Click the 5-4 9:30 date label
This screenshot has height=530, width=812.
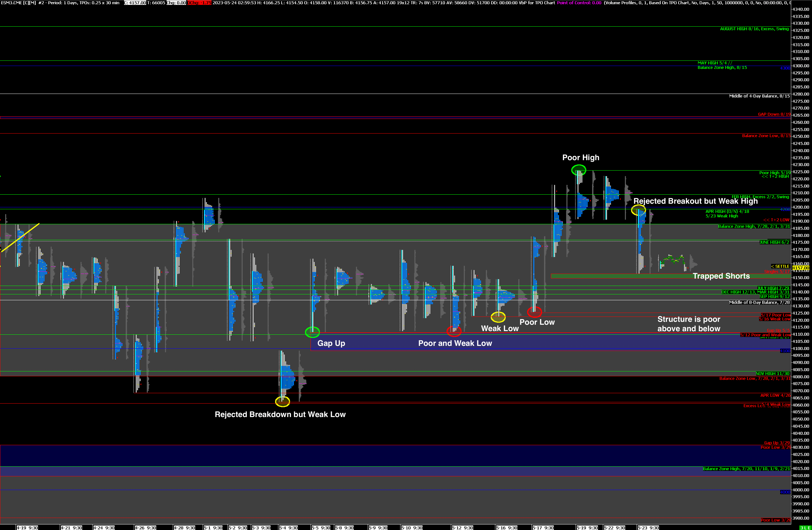point(288,528)
